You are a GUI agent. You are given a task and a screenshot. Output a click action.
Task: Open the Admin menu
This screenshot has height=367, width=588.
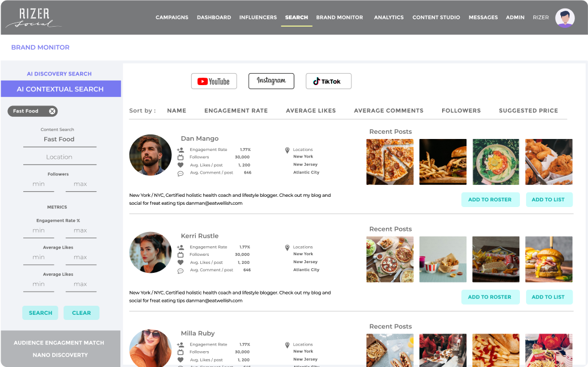point(515,17)
